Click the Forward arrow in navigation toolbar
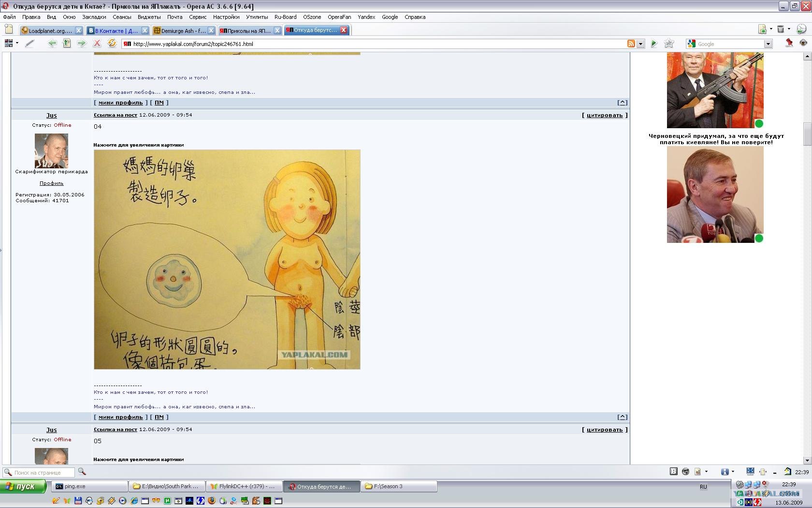812x508 pixels. [x=81, y=44]
